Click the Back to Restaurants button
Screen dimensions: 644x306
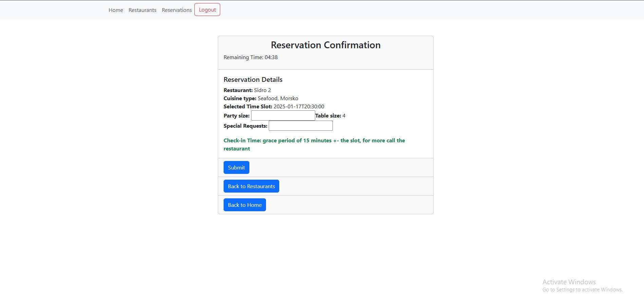coord(251,186)
